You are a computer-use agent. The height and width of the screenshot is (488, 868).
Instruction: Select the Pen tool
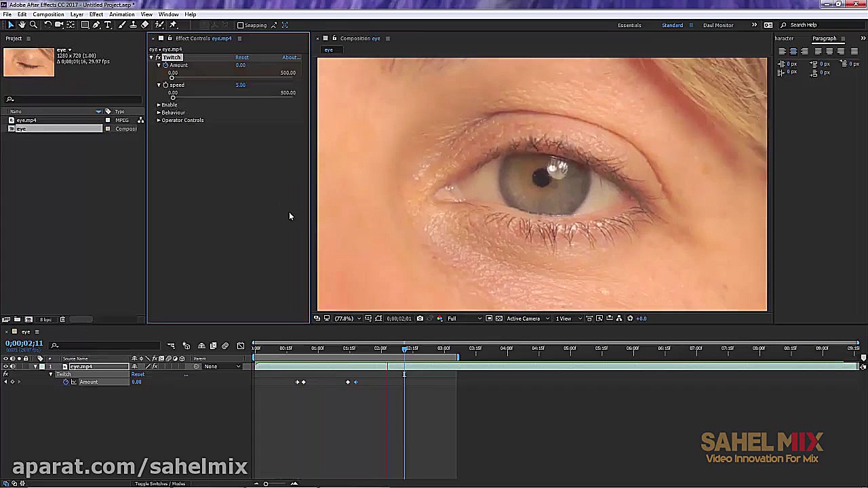click(97, 25)
